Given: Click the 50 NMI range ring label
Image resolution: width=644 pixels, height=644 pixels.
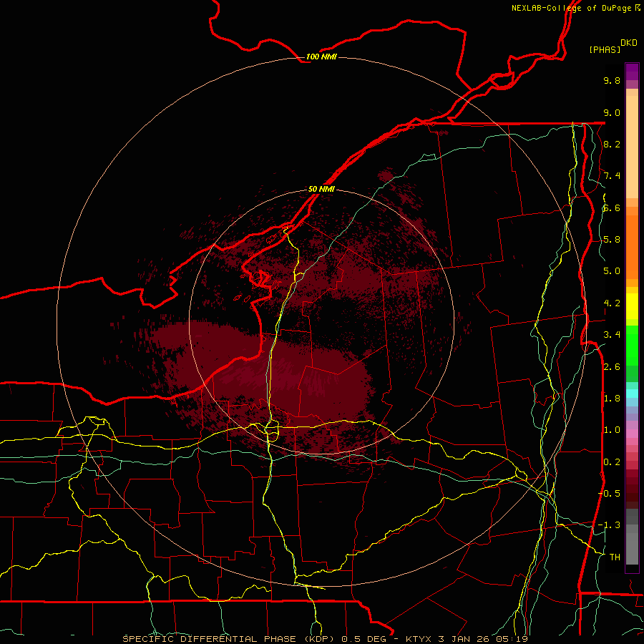Looking at the screenshot, I should pyautogui.click(x=321, y=189).
